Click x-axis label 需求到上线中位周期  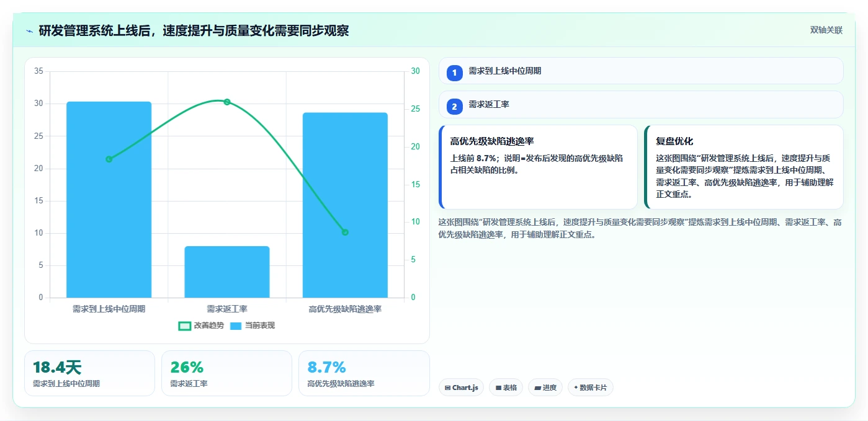pos(109,309)
